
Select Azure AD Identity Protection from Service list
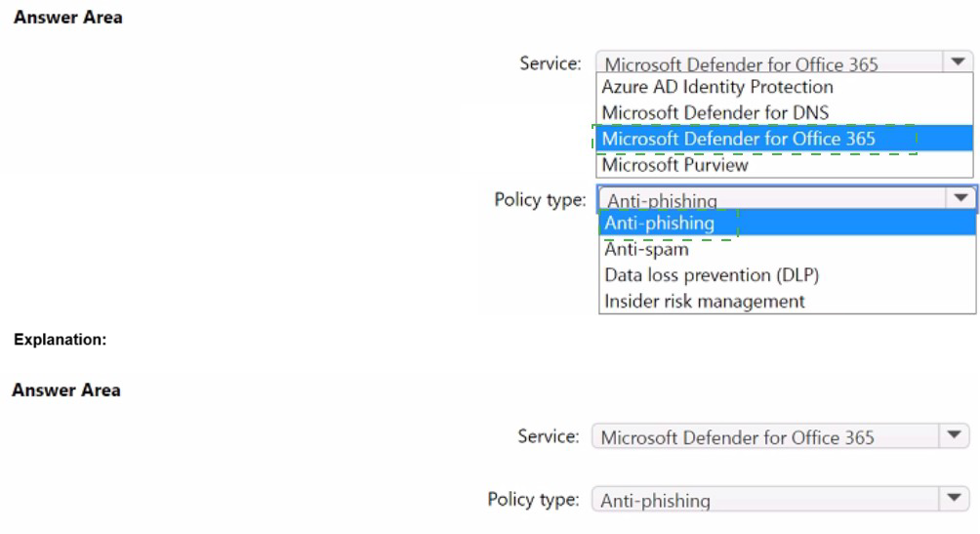716,87
